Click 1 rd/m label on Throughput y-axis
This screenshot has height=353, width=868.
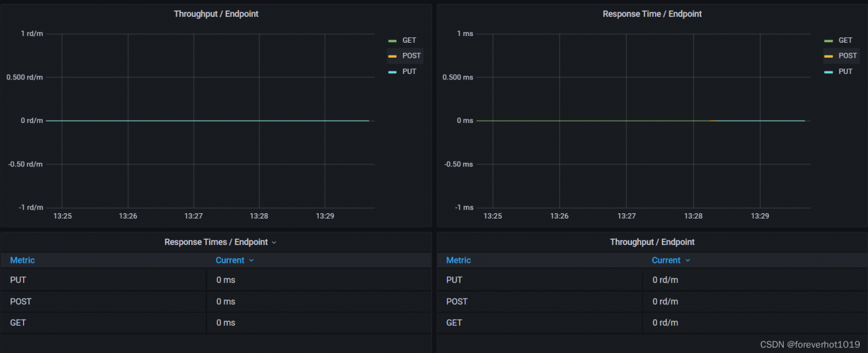coord(31,34)
